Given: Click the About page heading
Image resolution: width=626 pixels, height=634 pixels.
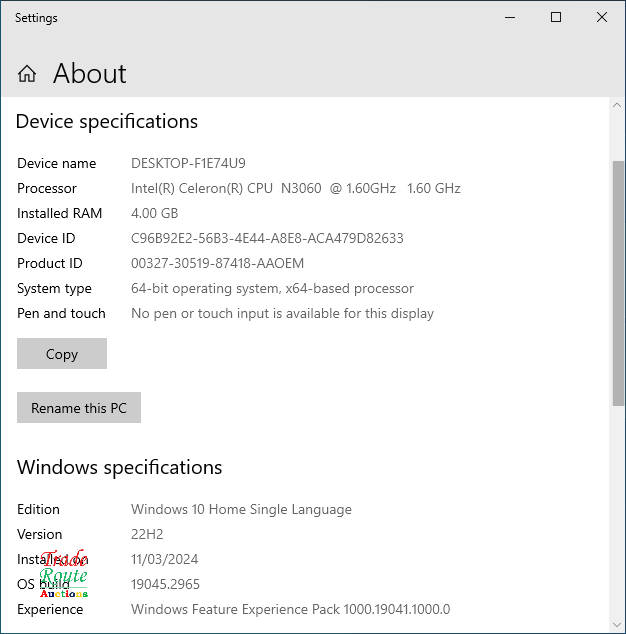Looking at the screenshot, I should [x=89, y=74].
